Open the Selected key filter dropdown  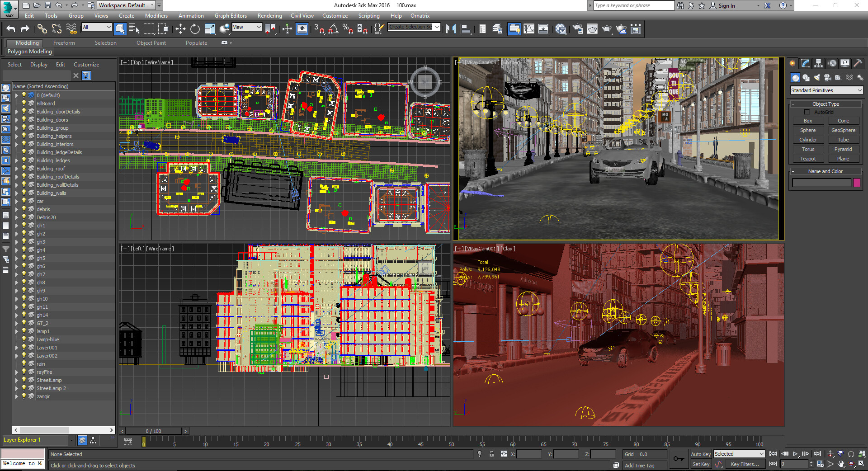tap(739, 454)
